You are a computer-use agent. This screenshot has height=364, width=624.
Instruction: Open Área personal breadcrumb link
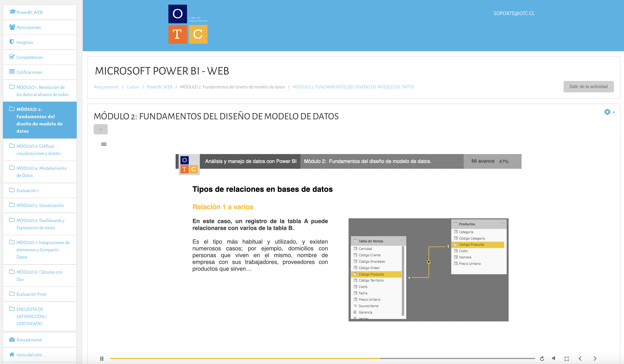[106, 87]
